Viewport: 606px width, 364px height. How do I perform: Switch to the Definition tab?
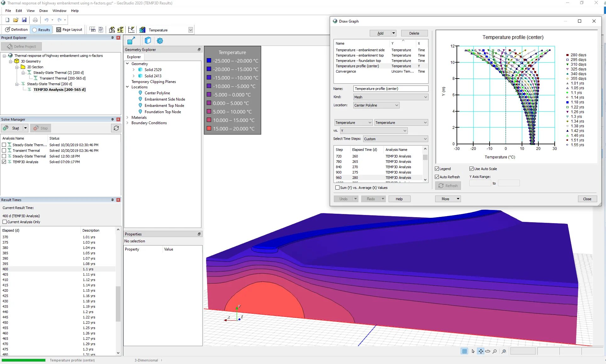pyautogui.click(x=16, y=30)
